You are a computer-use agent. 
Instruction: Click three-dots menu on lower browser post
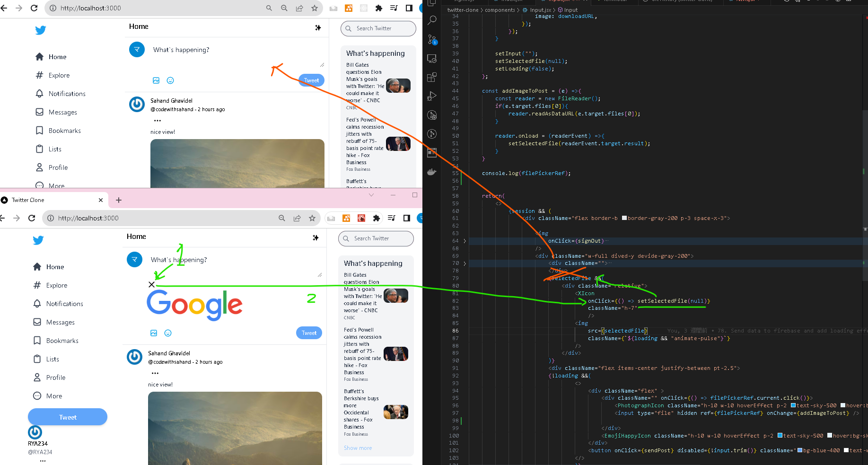pyautogui.click(x=155, y=373)
